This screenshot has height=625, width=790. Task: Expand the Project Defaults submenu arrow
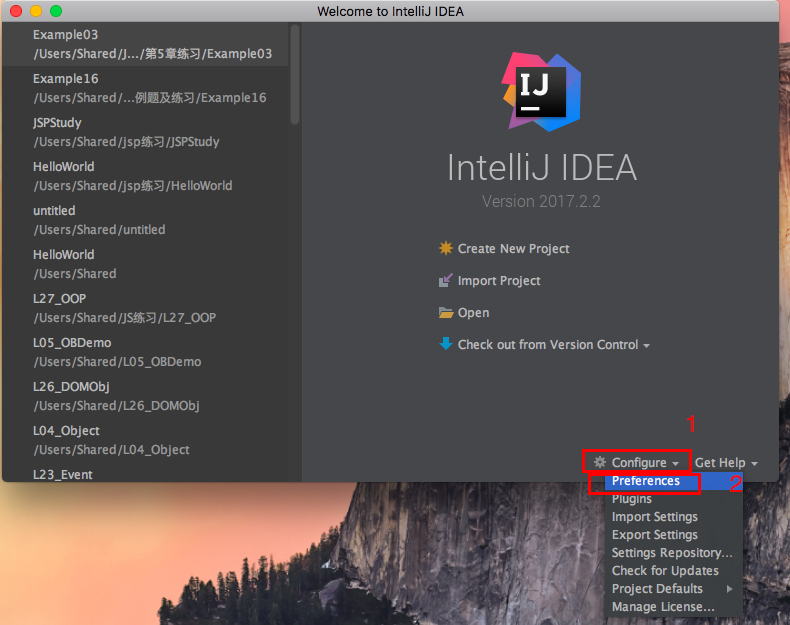pyautogui.click(x=729, y=589)
